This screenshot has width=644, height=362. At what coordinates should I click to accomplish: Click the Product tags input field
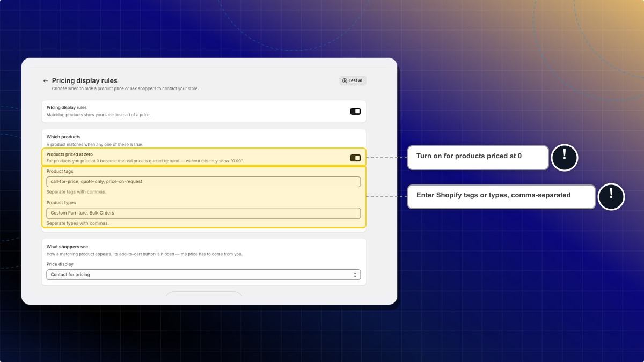[x=203, y=182]
